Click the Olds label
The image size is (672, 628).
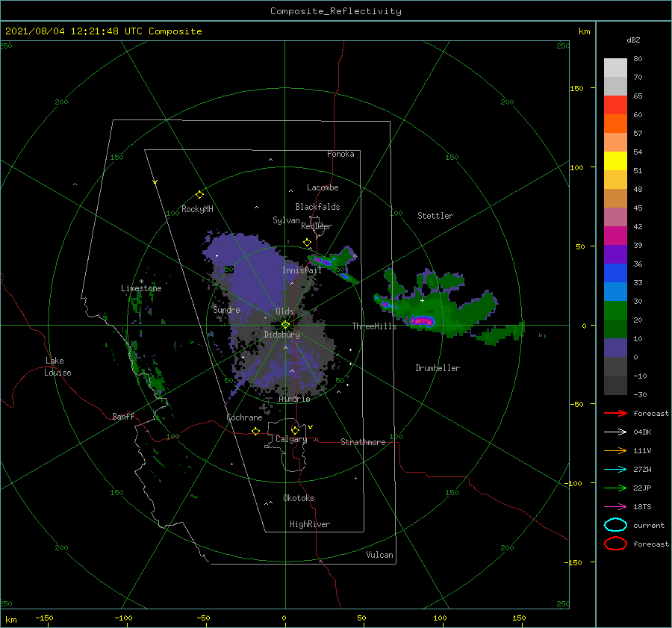[284, 311]
